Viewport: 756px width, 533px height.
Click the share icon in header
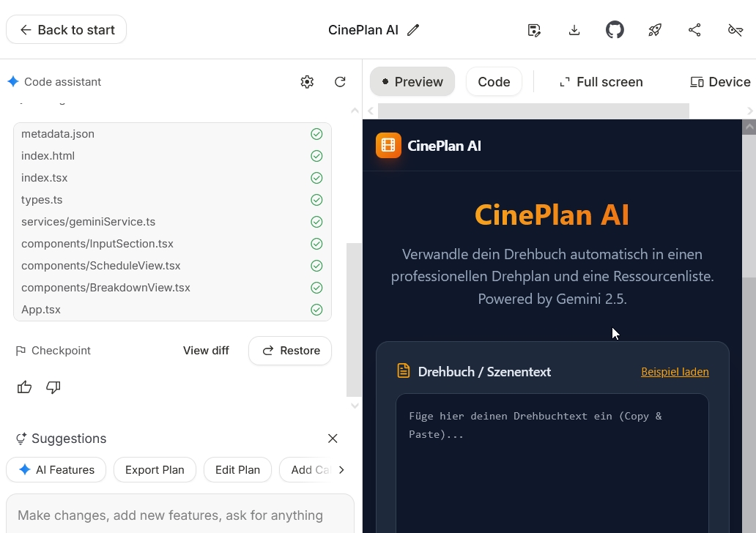coord(694,30)
